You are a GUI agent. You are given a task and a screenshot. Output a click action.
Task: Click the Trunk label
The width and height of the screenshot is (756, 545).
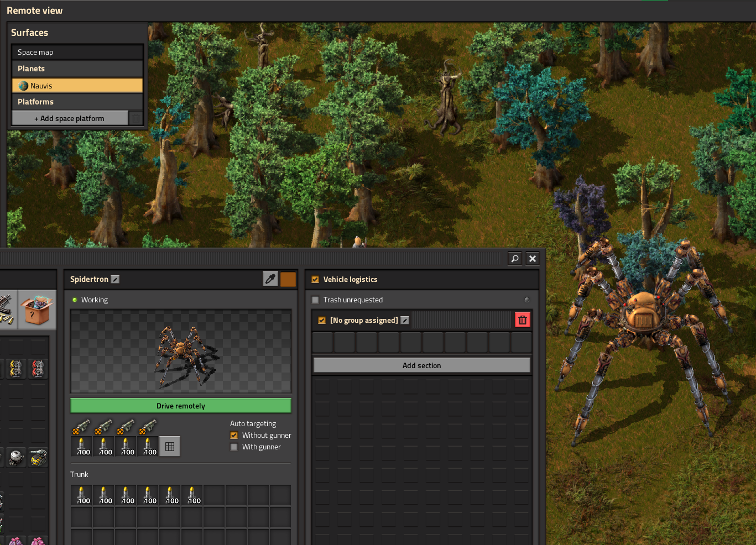(x=79, y=475)
